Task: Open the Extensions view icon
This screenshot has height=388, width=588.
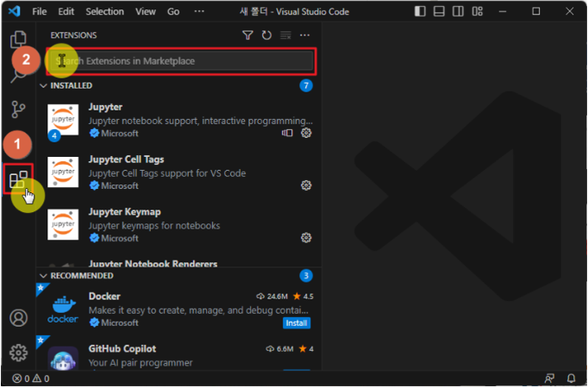Action: 18,180
